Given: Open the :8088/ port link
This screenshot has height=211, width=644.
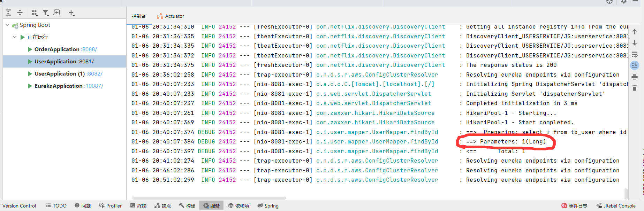Looking at the screenshot, I should (x=89, y=49).
